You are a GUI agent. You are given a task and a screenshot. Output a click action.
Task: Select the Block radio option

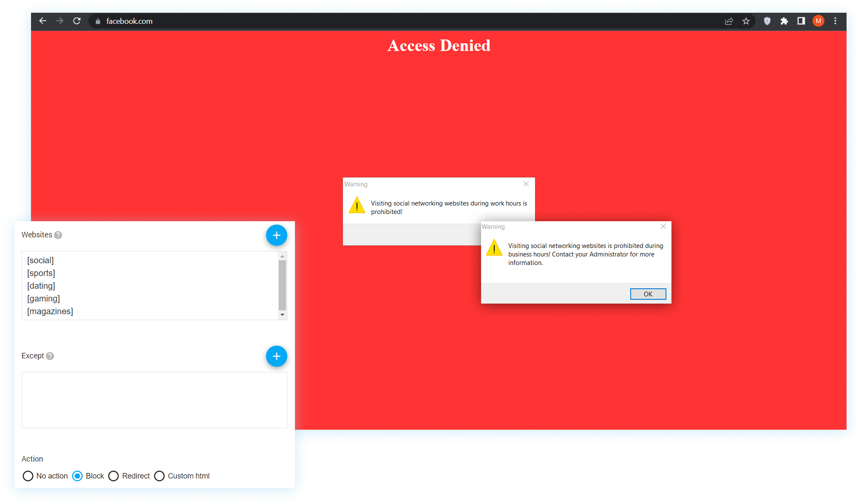tap(77, 476)
